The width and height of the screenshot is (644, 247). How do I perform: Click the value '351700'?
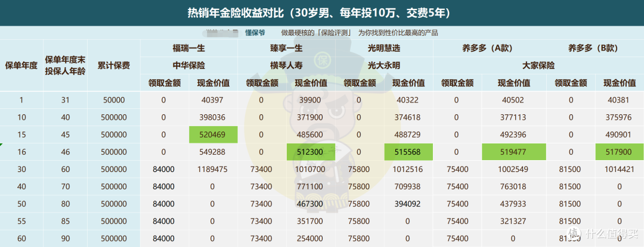(x=311, y=221)
